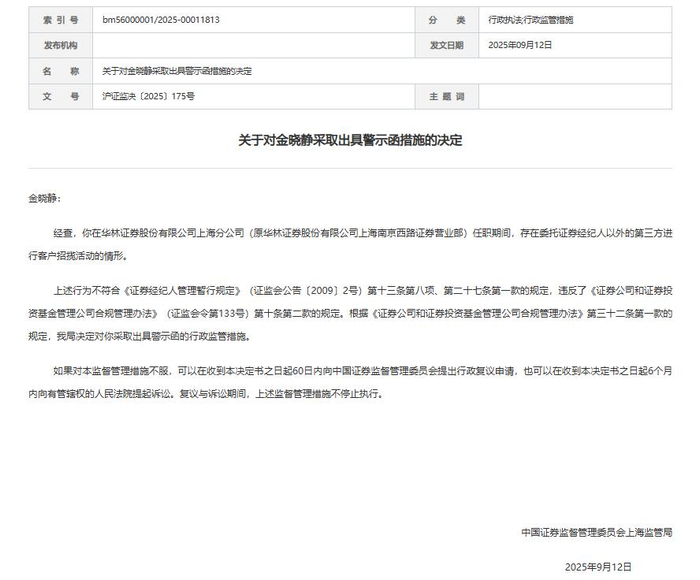Select document number 沪证监决〔2025〕175号
This screenshot has height=580, width=700.
click(148, 96)
